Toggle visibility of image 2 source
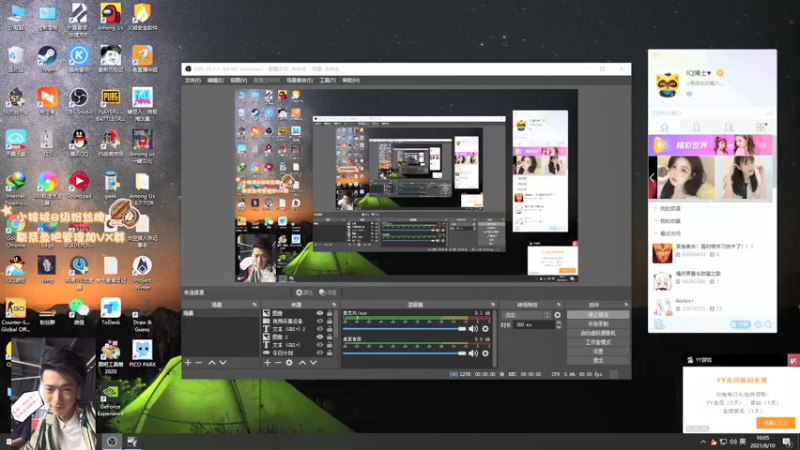Viewport: 800px width, 450px height. tap(319, 337)
